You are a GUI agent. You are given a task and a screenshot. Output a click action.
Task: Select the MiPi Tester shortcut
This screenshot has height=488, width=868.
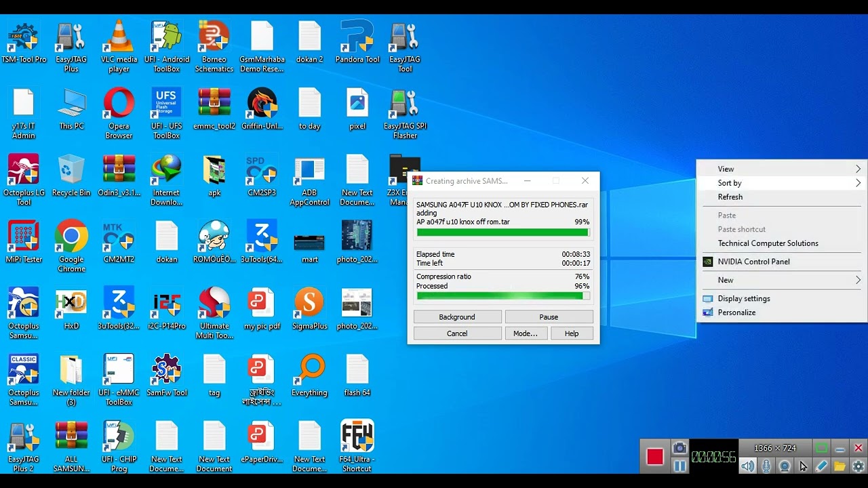tap(24, 242)
